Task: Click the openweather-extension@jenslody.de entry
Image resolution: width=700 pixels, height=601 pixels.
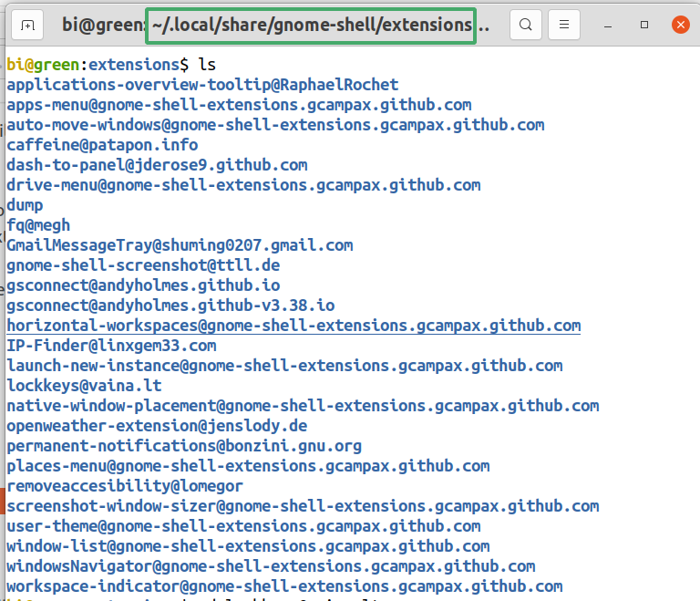Action: pos(156,426)
